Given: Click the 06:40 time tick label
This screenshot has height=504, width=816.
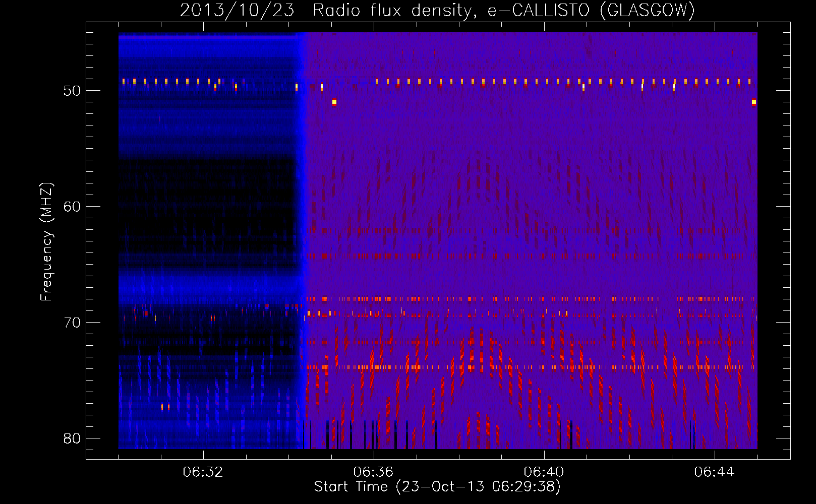Looking at the screenshot, I should 544,472.
